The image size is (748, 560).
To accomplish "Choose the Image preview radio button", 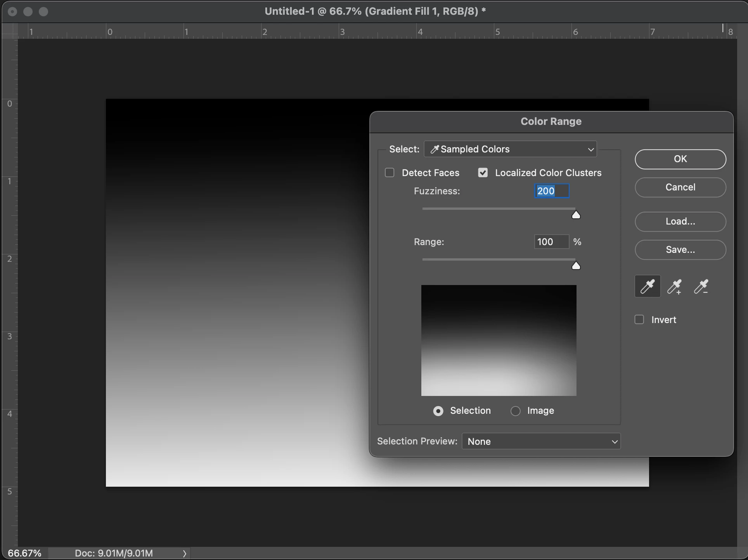I will pyautogui.click(x=515, y=411).
